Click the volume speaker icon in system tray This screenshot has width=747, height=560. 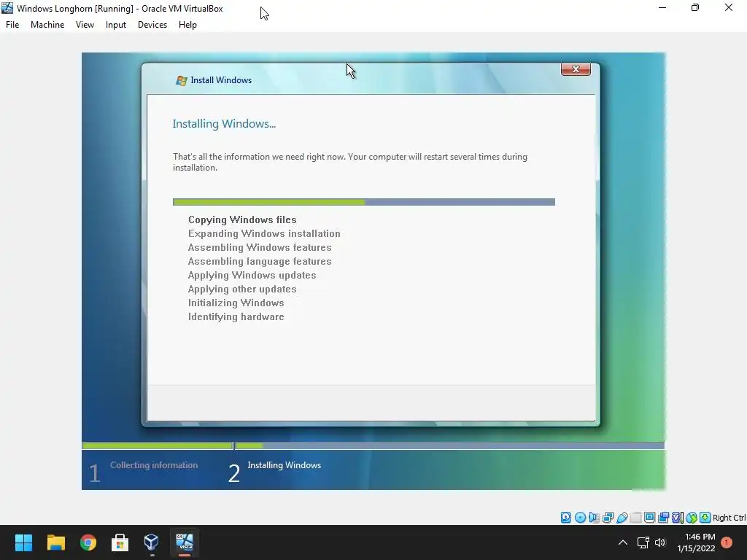point(659,542)
